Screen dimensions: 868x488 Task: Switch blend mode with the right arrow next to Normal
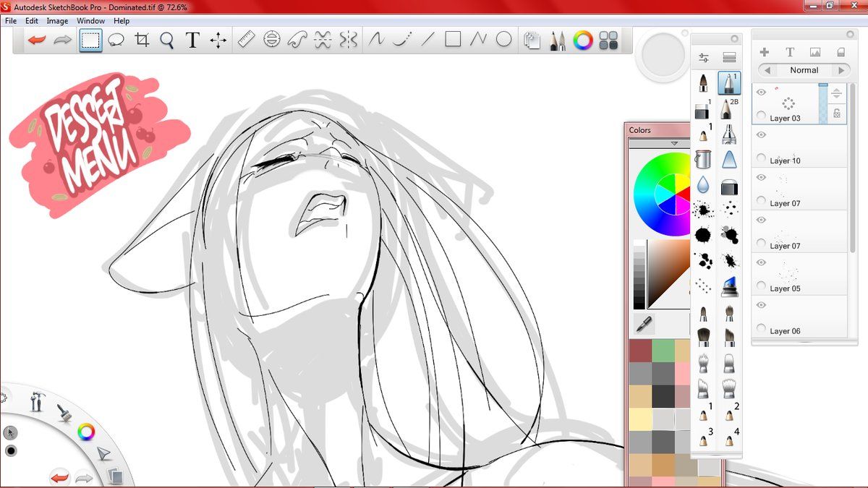pos(841,70)
